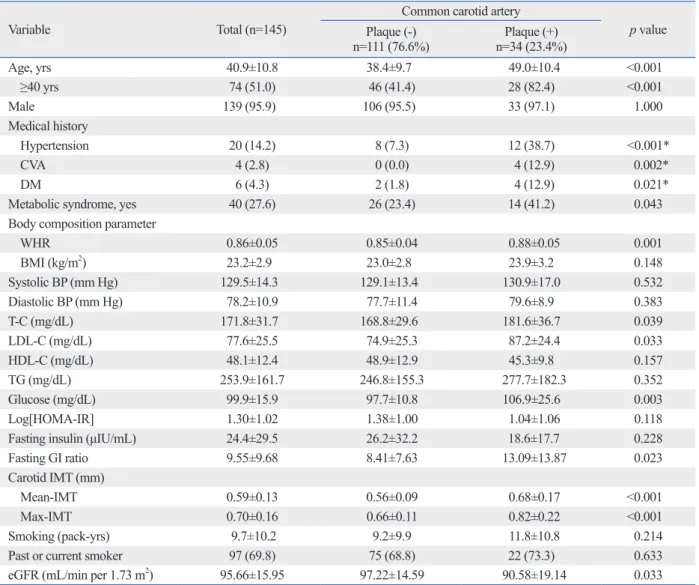Click the Hypertension cell '12 (38.7)'
Viewport: 699px width, 585px height.
531,146
